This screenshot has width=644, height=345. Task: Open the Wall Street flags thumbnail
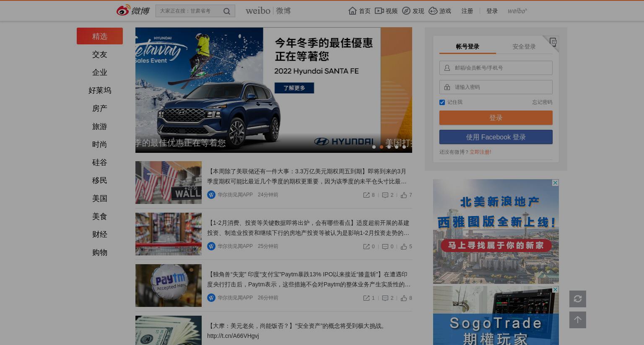click(169, 183)
